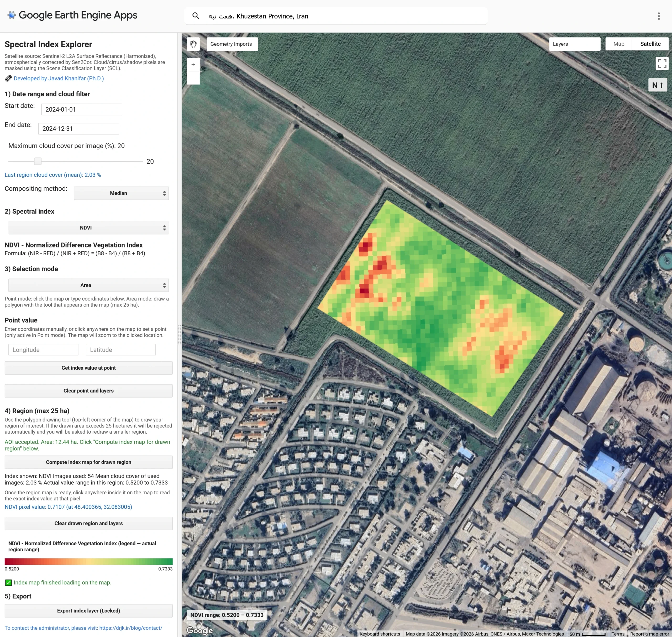Toggle fullscreen map view

tap(662, 63)
